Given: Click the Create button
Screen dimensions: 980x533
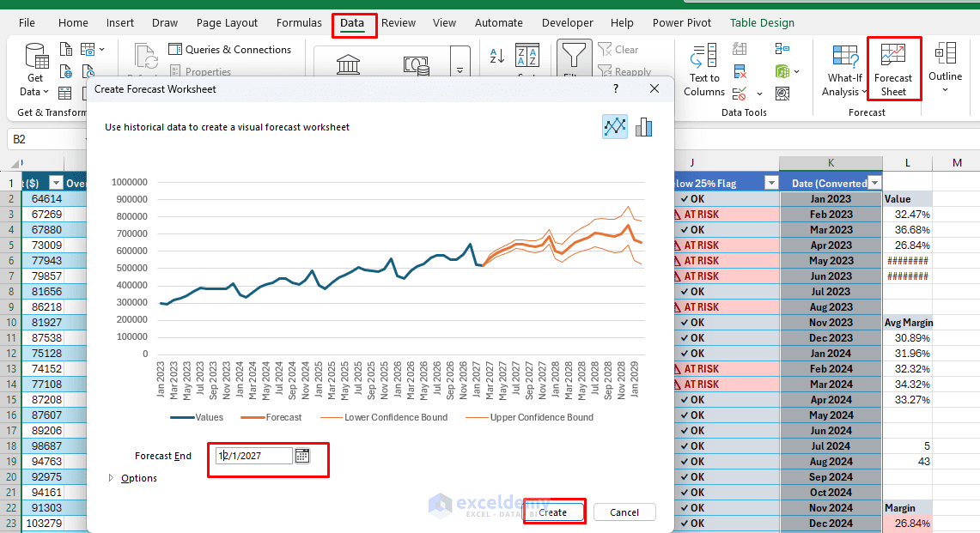Looking at the screenshot, I should tap(553, 512).
